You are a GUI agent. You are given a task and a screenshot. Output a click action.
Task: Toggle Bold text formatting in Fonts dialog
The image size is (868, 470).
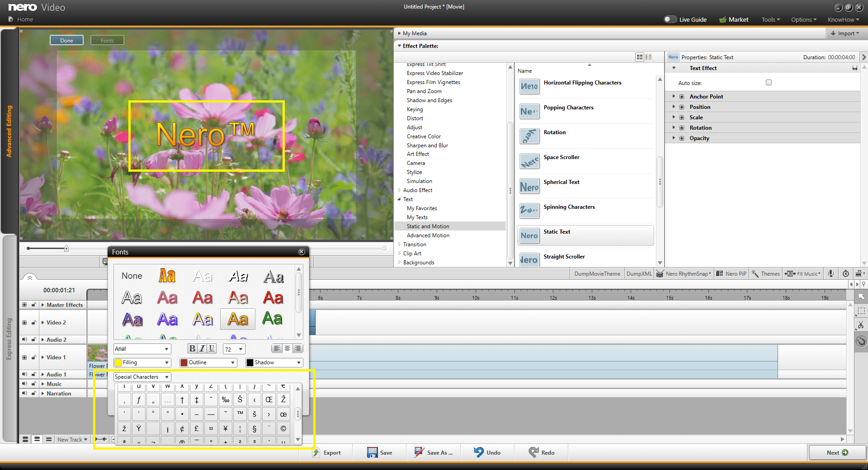[x=193, y=348]
